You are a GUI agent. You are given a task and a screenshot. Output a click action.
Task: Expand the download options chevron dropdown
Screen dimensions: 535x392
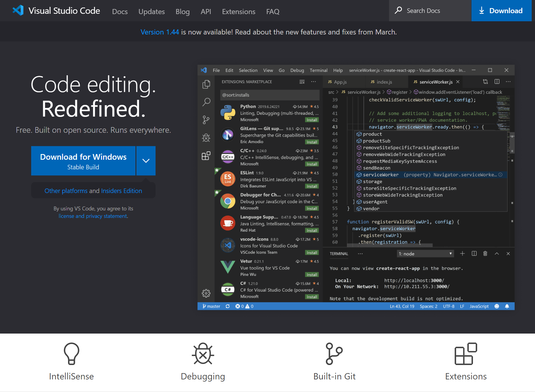[x=146, y=161]
